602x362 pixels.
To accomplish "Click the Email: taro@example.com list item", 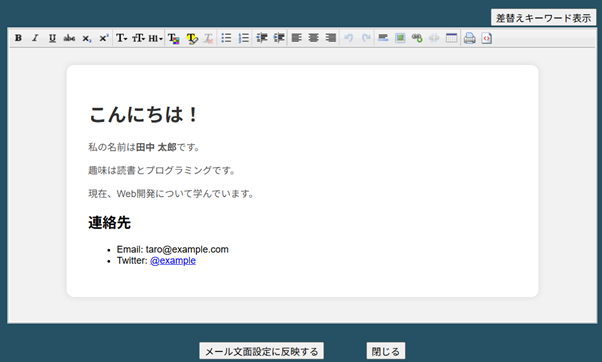I will tap(173, 250).
